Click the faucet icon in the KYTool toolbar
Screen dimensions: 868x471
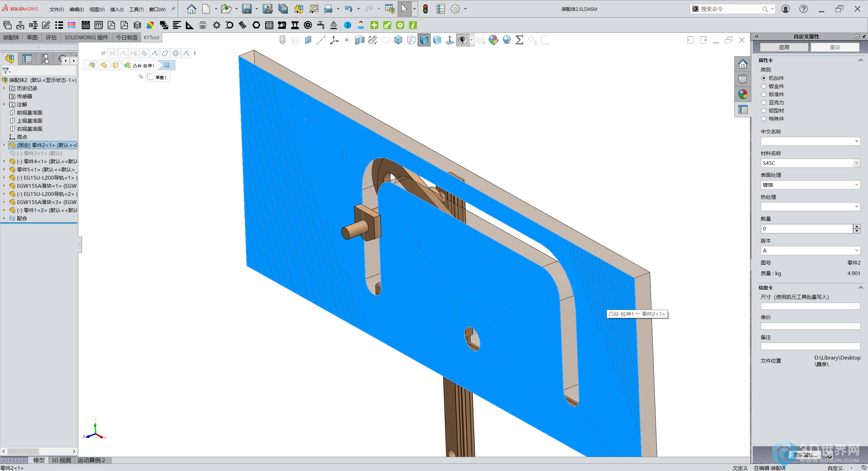pos(321,25)
